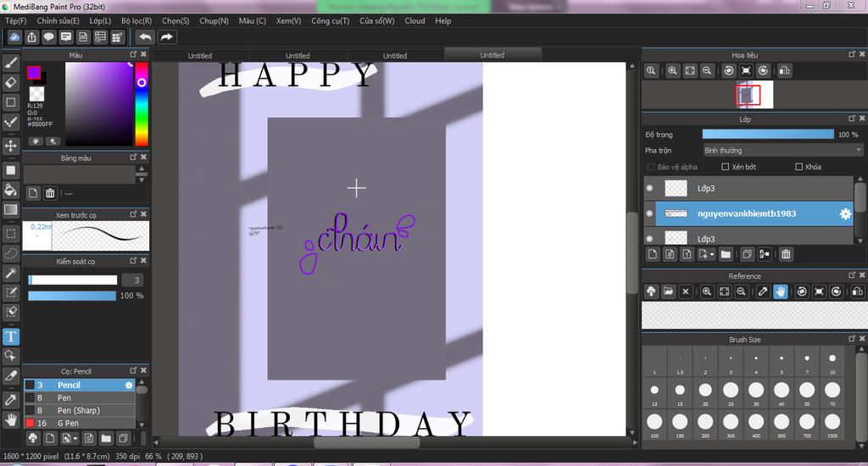The width and height of the screenshot is (868, 466).
Task: Pop out the Kiểm soát cọ panel
Action: 133,260
